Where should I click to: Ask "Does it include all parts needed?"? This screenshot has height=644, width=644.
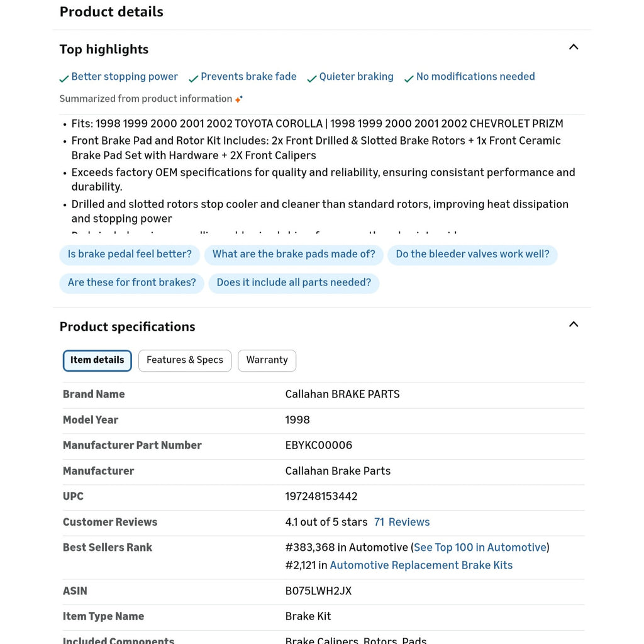(x=294, y=283)
